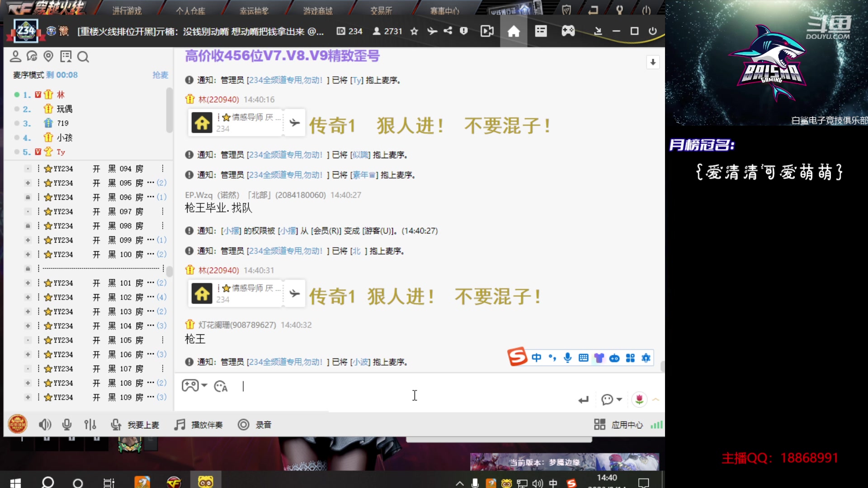Open Windows notification center icon

pos(644,482)
